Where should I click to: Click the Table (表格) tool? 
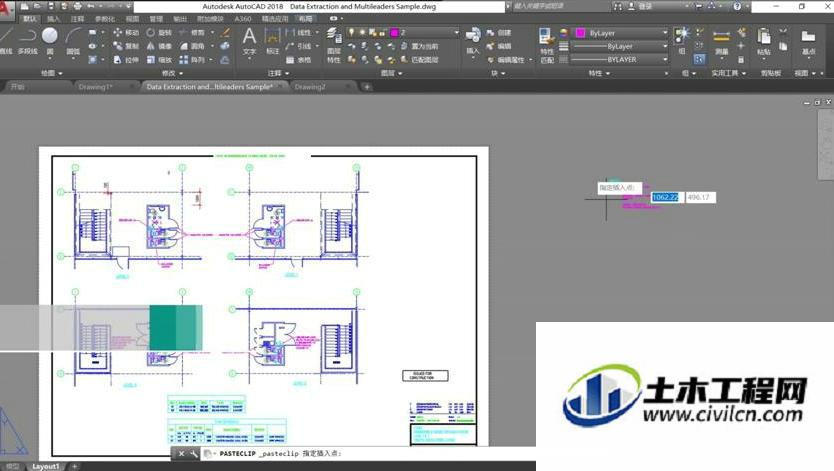tap(298, 60)
